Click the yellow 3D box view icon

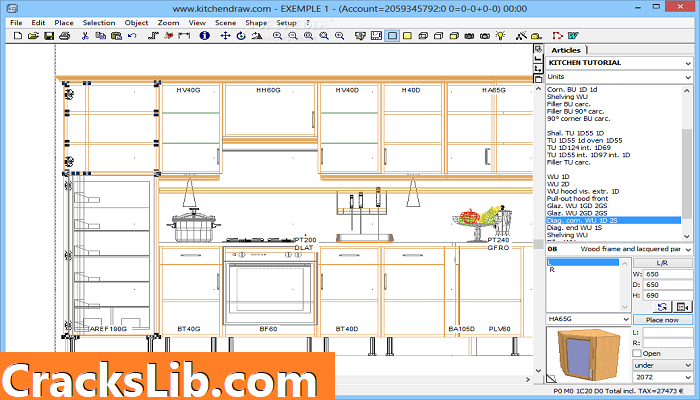(x=454, y=36)
